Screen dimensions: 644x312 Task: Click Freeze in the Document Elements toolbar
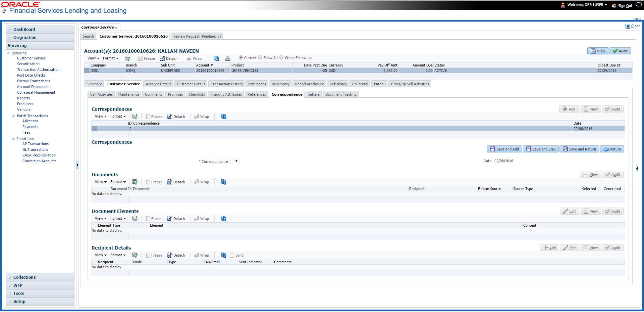tap(153, 219)
